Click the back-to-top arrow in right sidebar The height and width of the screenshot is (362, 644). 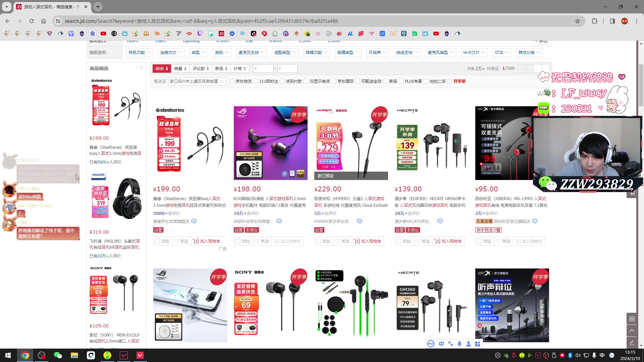click(632, 331)
